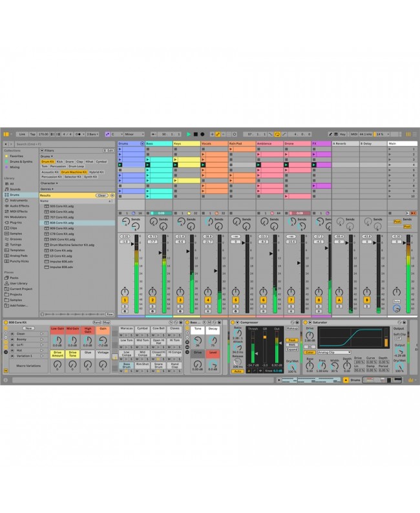Open Plug-ins in the library
Viewport: 420px width, 513px height.
point(16,222)
